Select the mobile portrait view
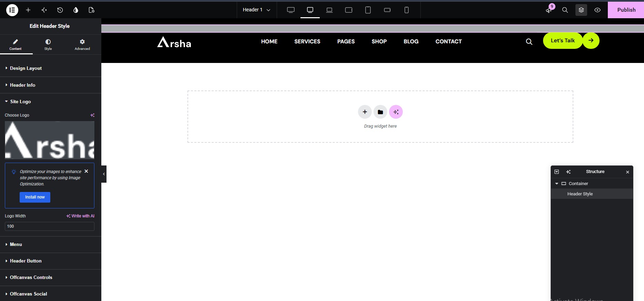 click(407, 10)
